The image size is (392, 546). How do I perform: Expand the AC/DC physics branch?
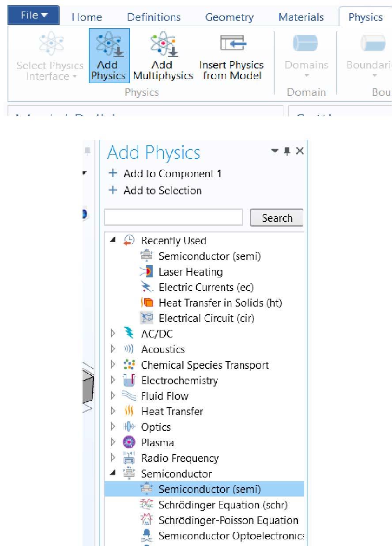(x=113, y=334)
